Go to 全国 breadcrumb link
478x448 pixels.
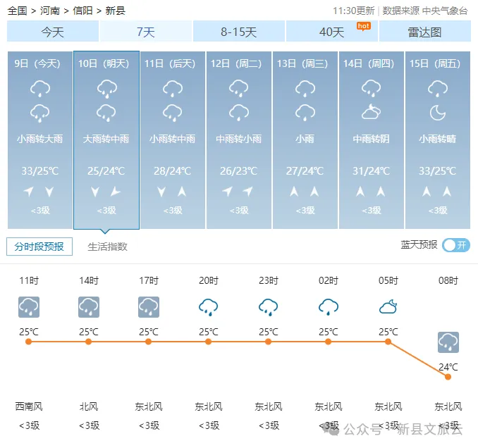pos(17,11)
